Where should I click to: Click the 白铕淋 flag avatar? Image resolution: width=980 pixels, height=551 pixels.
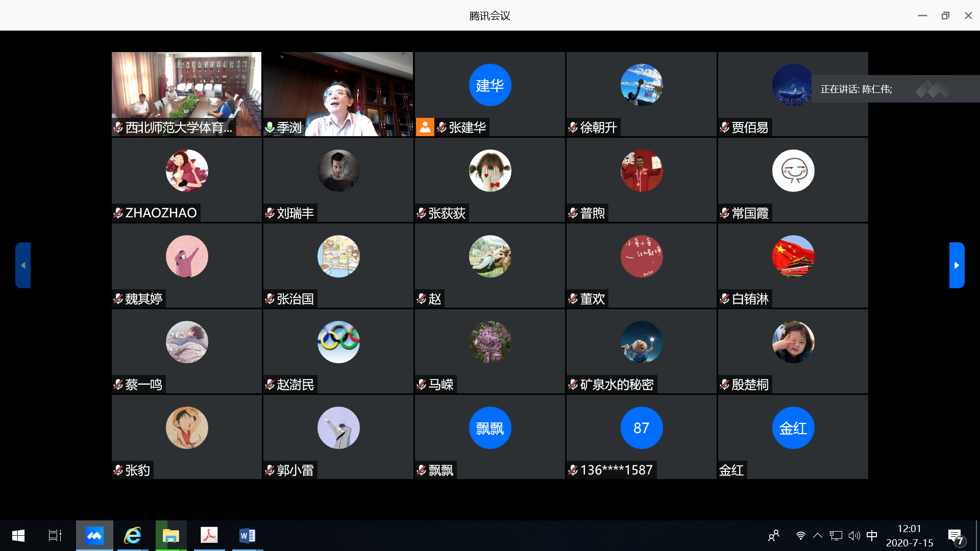[x=793, y=256]
